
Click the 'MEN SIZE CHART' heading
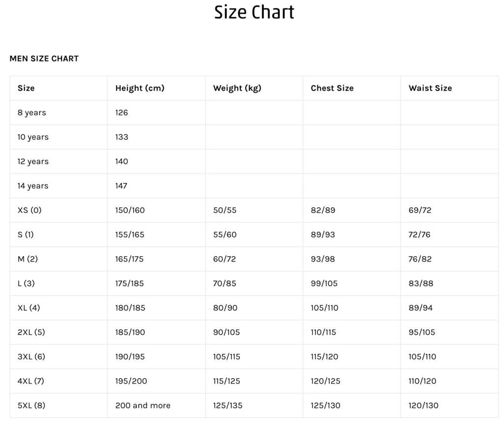point(44,59)
